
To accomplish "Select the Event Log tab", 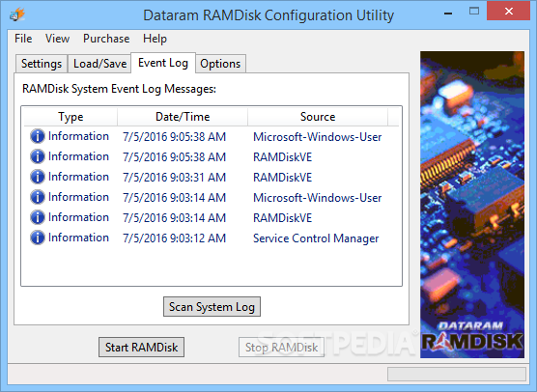I will click(x=163, y=63).
